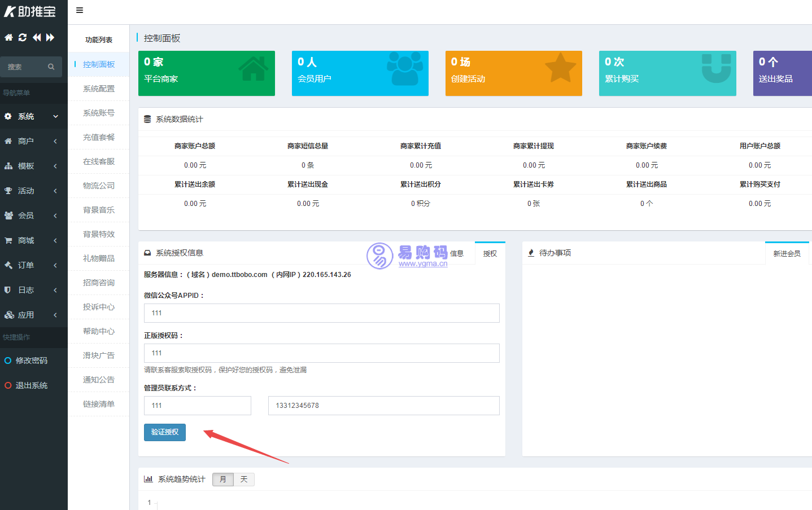Select the 授权 tab
The width and height of the screenshot is (812, 510).
(490, 253)
